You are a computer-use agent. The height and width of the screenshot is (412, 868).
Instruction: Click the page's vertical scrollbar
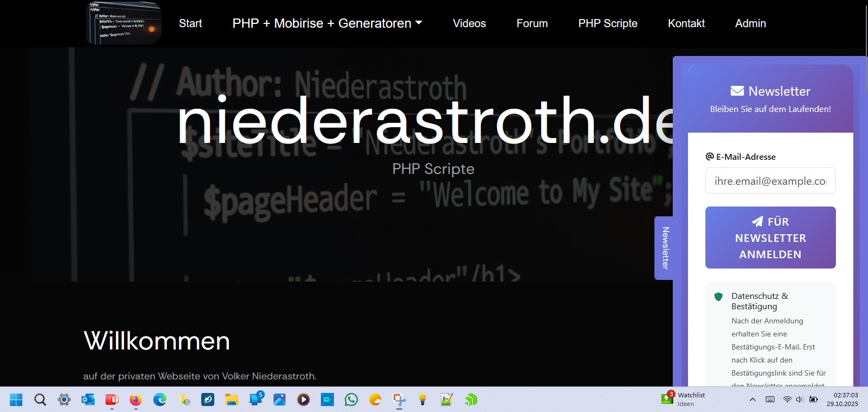click(865, 163)
